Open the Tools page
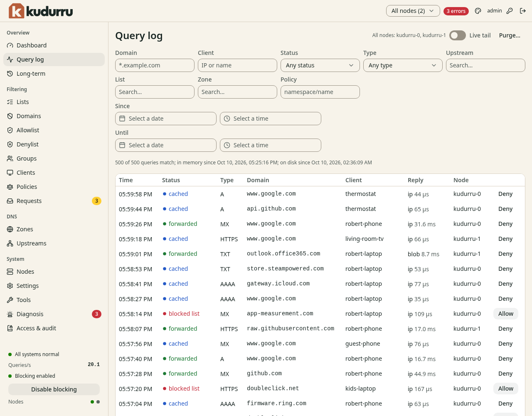 (x=54, y=300)
